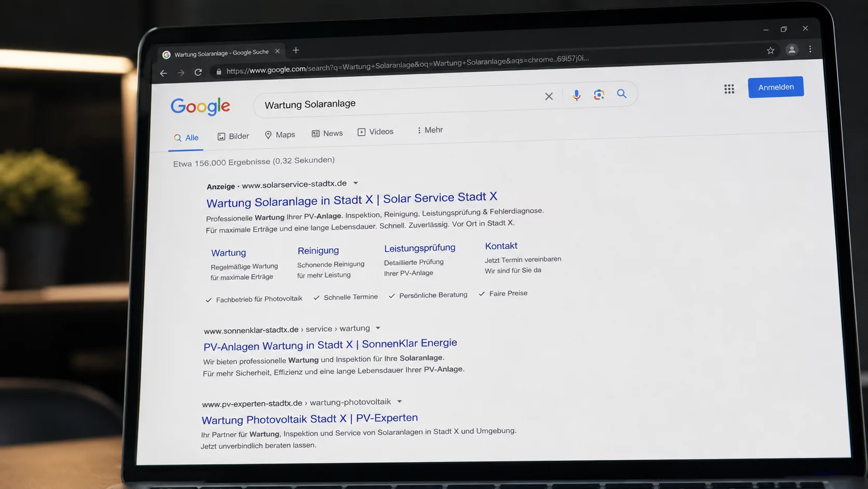Click the 'Anzeige' ad label
Image resolution: width=868 pixels, height=489 pixels.
(x=221, y=187)
